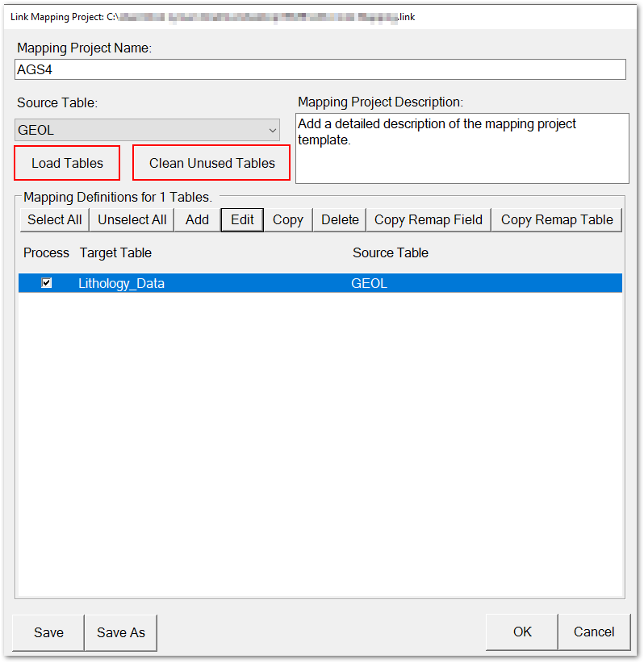Click Save As button

(121, 632)
